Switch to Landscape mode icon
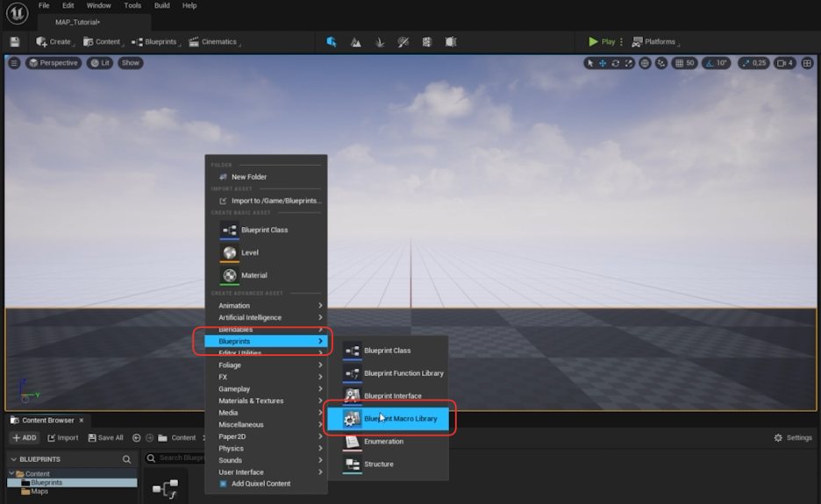821x504 pixels. click(x=355, y=42)
